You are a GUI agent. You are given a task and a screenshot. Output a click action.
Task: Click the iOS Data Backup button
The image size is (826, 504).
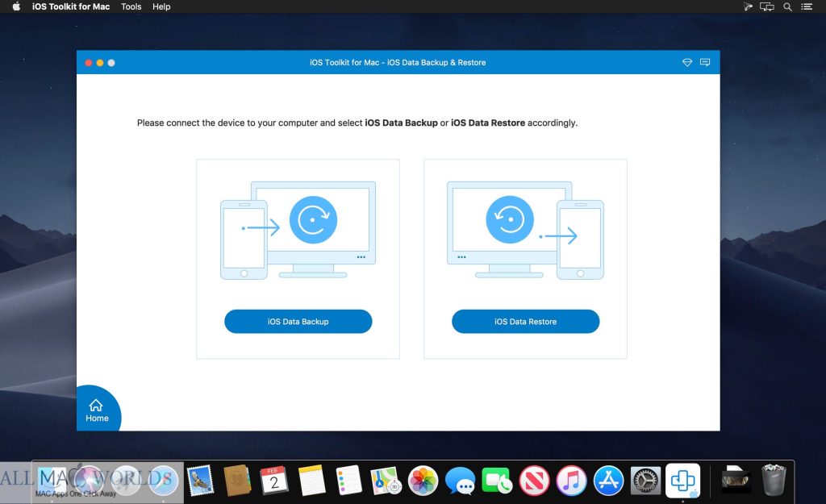click(298, 321)
